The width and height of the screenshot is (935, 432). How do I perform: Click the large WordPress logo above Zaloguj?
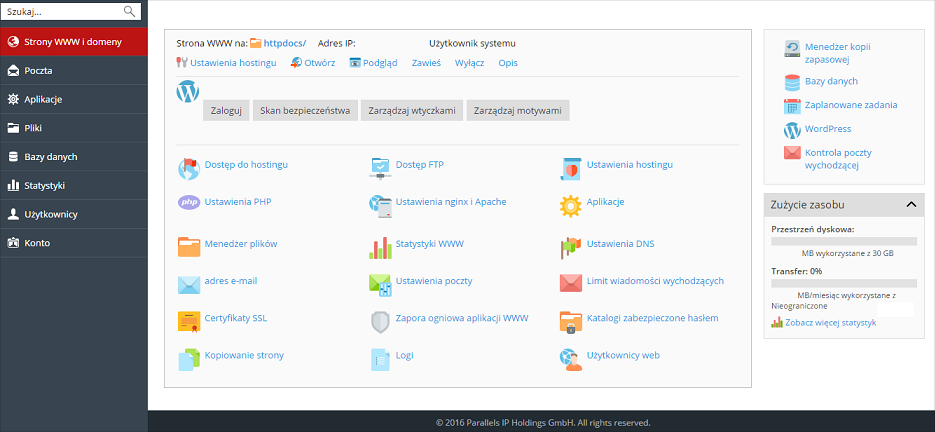[187, 92]
